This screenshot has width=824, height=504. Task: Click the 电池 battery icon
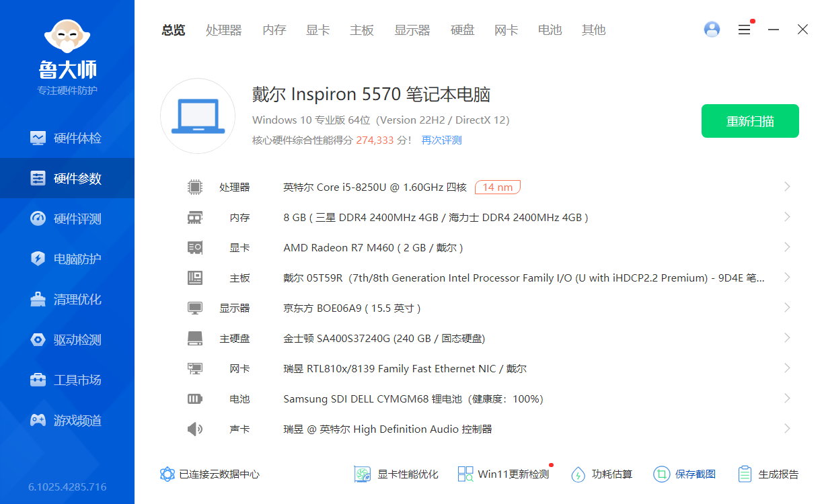click(195, 399)
